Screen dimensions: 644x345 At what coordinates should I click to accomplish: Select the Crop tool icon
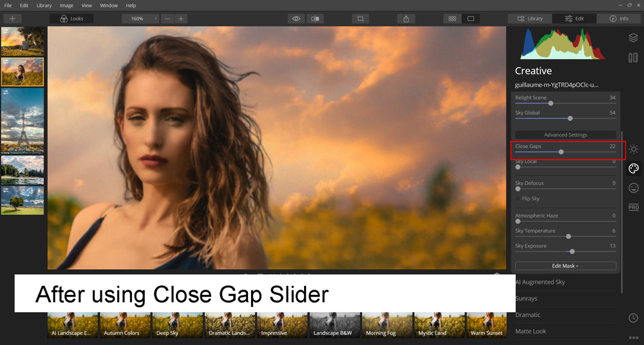click(360, 19)
